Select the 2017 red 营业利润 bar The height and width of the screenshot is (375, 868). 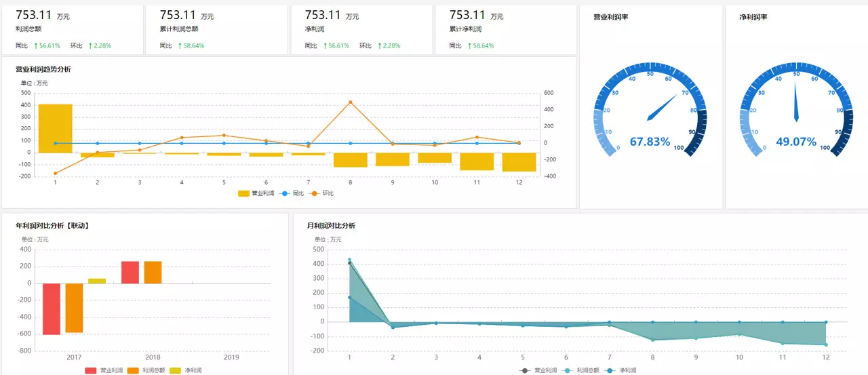tap(52, 309)
